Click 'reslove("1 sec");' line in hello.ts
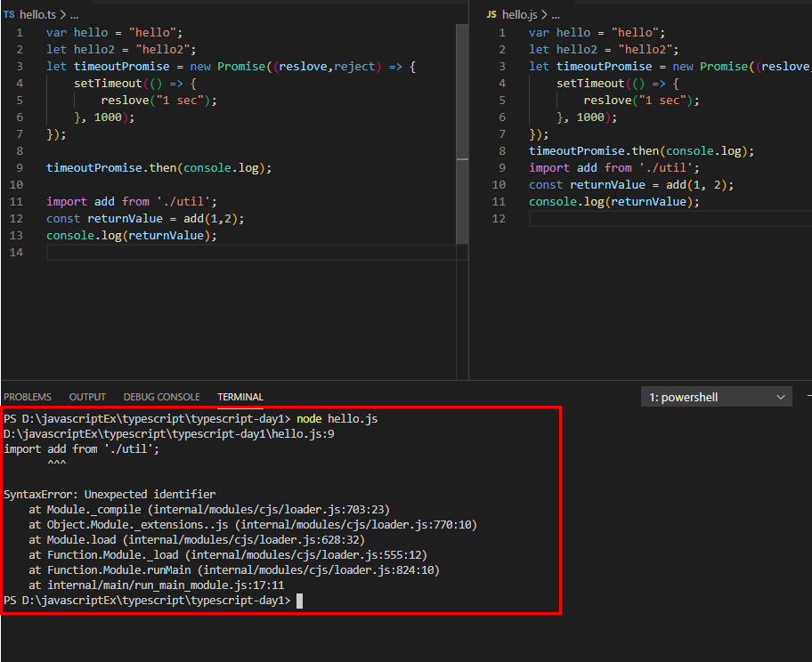This screenshot has width=812, height=662. 159,101
